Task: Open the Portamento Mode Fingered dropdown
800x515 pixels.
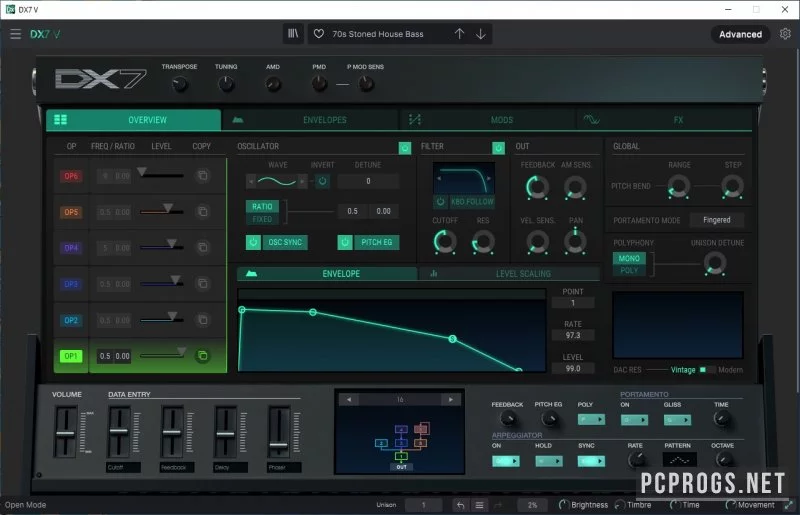Action: (x=716, y=220)
